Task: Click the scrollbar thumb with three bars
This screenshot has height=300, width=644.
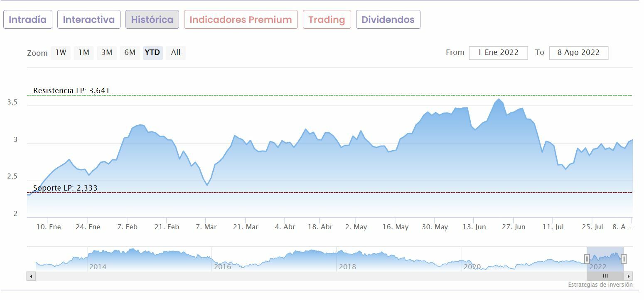Action: point(605,276)
